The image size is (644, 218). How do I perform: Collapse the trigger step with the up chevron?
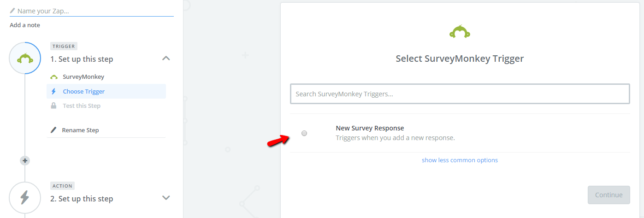tap(166, 58)
